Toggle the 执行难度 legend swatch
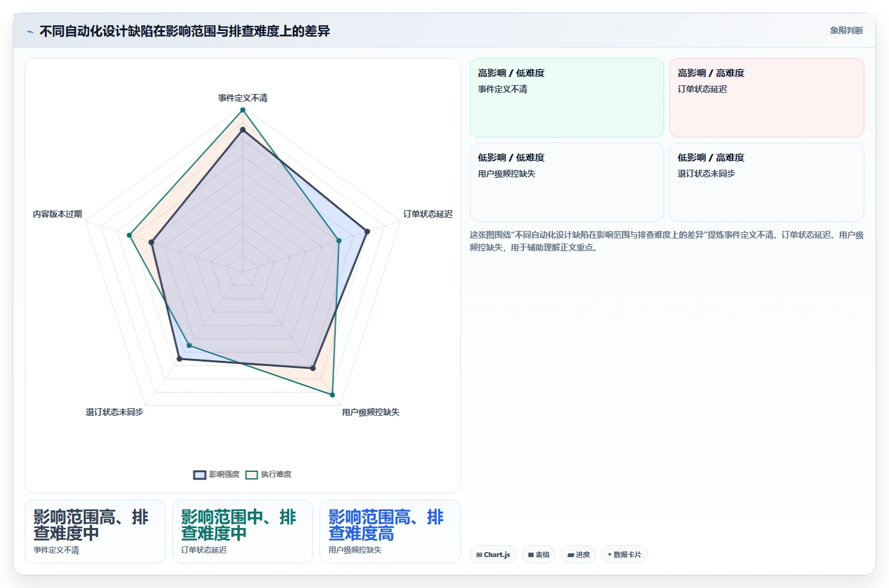Viewport: 889px width, 588px height. tap(251, 474)
